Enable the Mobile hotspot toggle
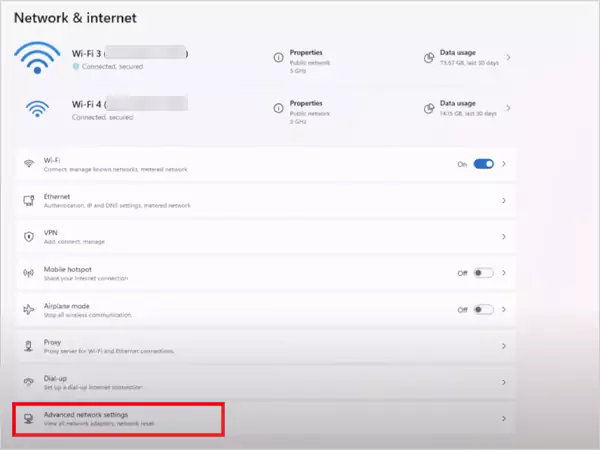 (484, 273)
